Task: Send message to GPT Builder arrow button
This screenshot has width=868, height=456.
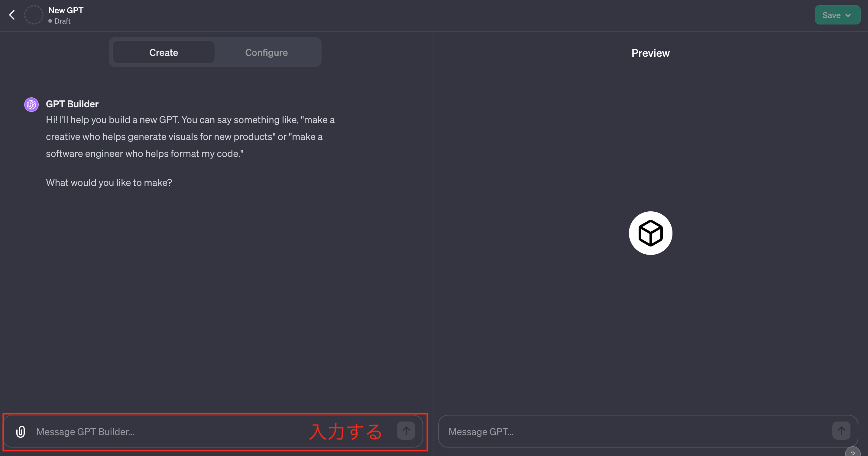Action: (406, 430)
